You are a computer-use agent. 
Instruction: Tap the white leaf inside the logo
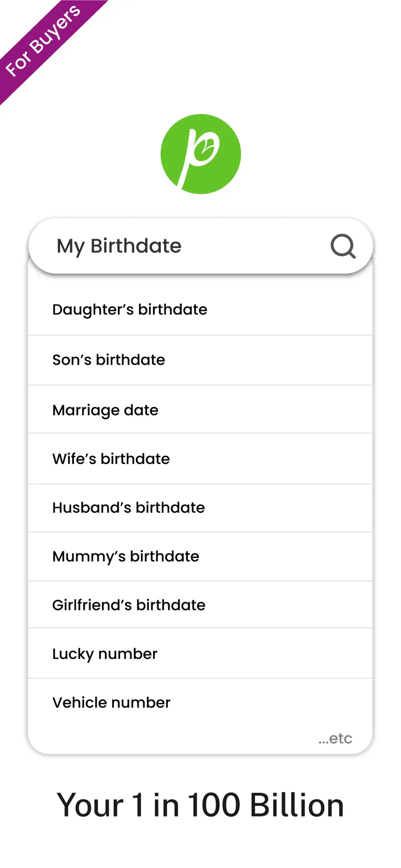click(x=206, y=150)
